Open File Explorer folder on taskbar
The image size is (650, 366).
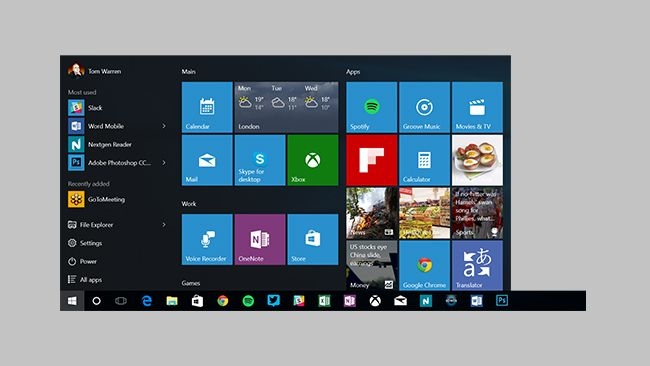tap(172, 301)
